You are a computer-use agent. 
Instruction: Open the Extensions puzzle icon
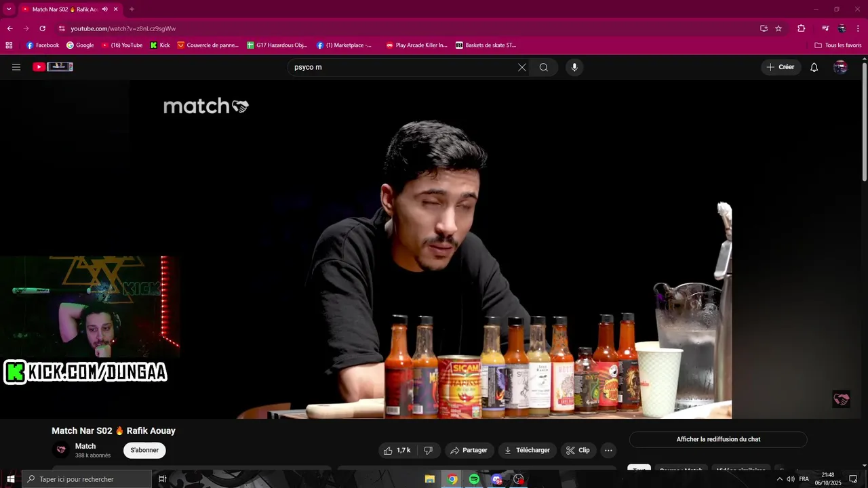tap(801, 28)
